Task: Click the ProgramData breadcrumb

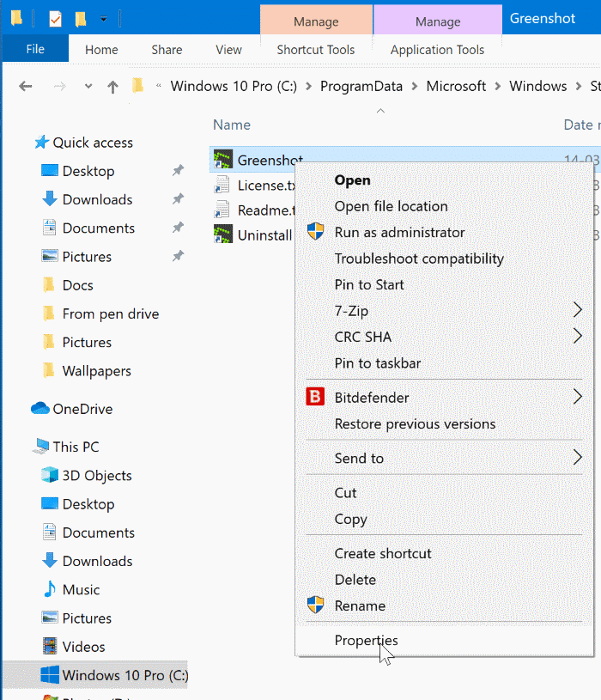Action: tap(361, 86)
